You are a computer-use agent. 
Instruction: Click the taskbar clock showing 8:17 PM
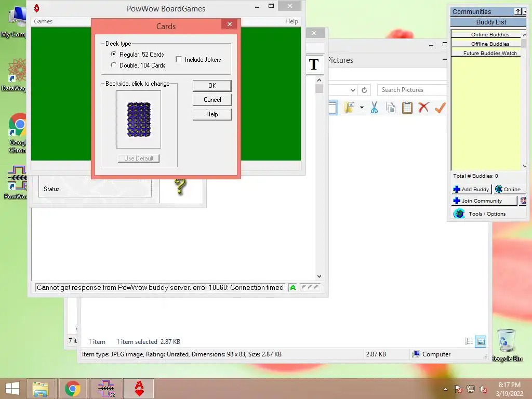(509, 389)
